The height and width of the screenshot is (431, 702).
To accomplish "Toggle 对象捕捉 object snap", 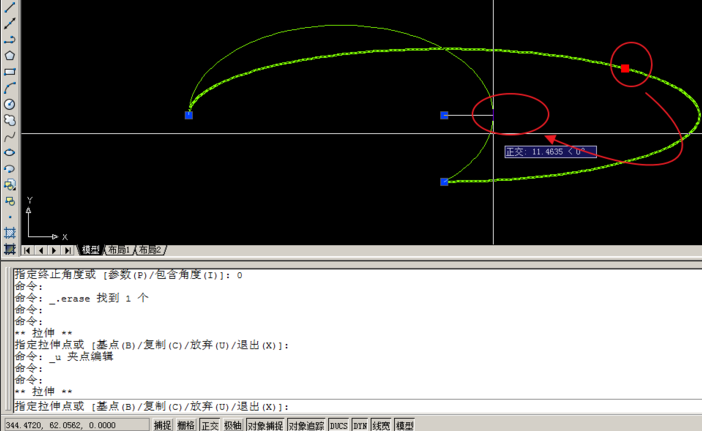I will [264, 425].
